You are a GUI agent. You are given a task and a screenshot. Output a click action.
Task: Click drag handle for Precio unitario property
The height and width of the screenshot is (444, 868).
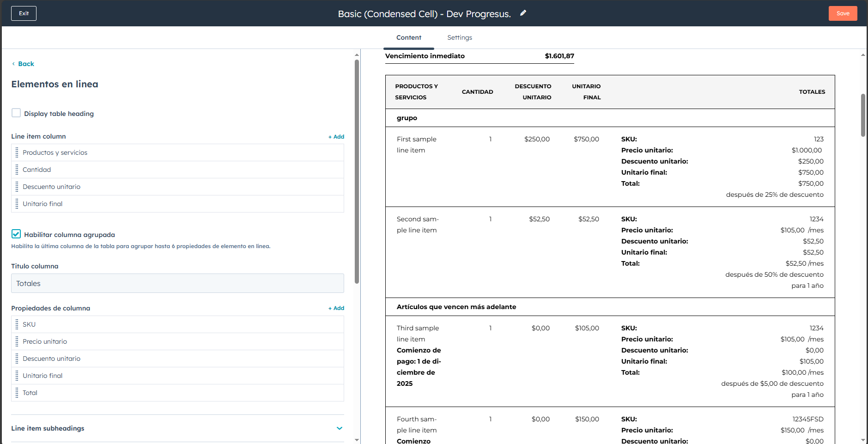click(x=17, y=341)
